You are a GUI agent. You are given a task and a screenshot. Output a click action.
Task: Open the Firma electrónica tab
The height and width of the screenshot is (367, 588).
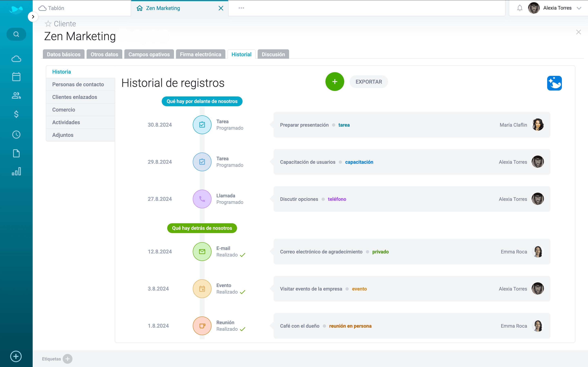tap(200, 54)
